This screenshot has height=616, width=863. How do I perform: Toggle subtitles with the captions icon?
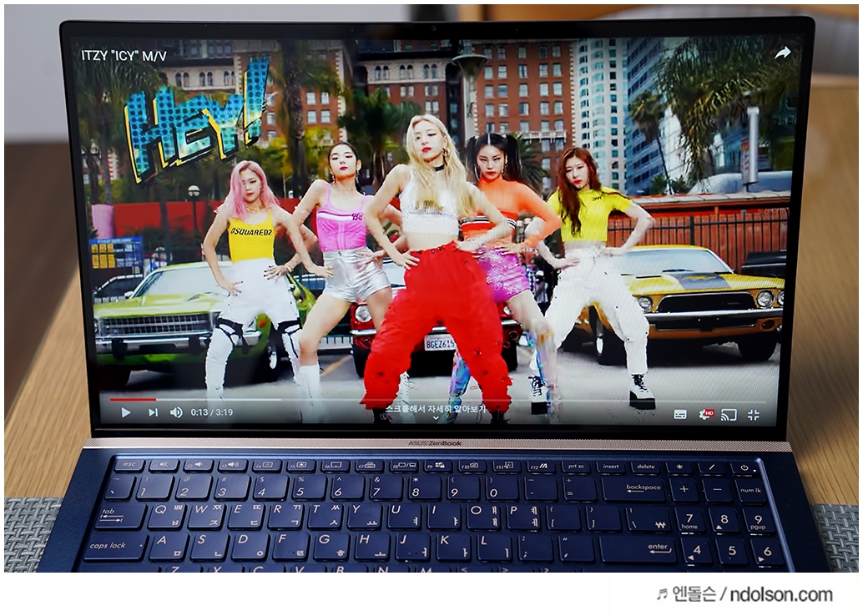680,415
